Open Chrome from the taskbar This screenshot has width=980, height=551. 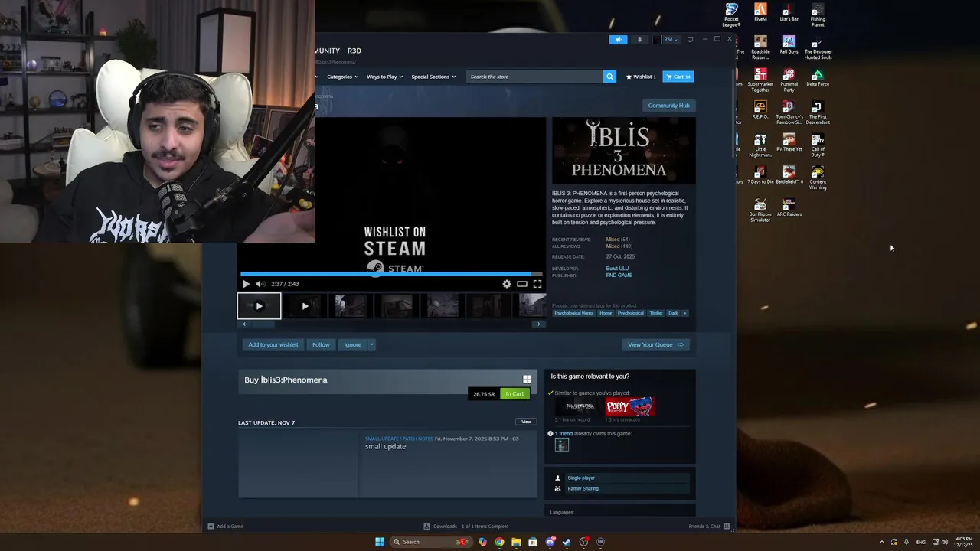point(499,542)
